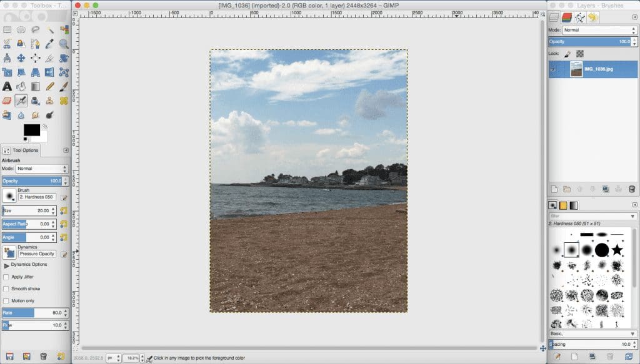
Task: Switch to the Channels tab
Action: 567,17
